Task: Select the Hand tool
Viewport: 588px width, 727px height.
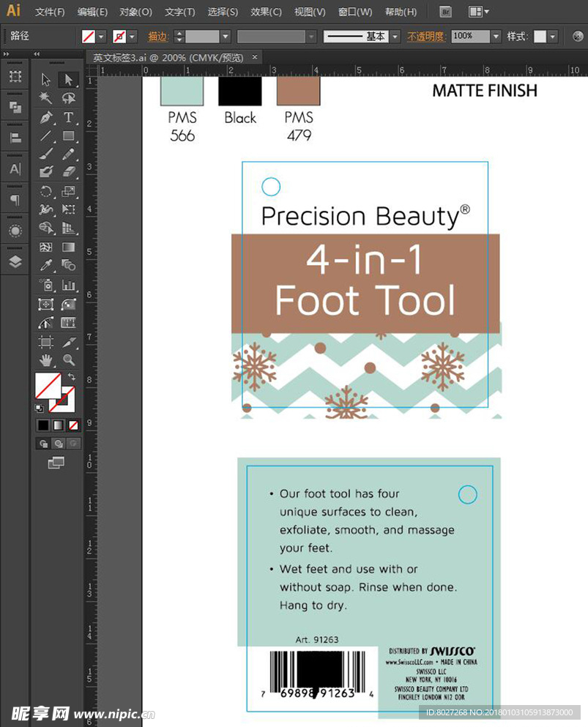Action: point(45,359)
